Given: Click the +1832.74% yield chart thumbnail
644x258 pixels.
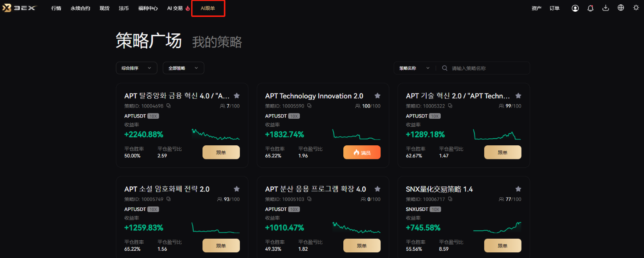Looking at the screenshot, I should click(357, 134).
